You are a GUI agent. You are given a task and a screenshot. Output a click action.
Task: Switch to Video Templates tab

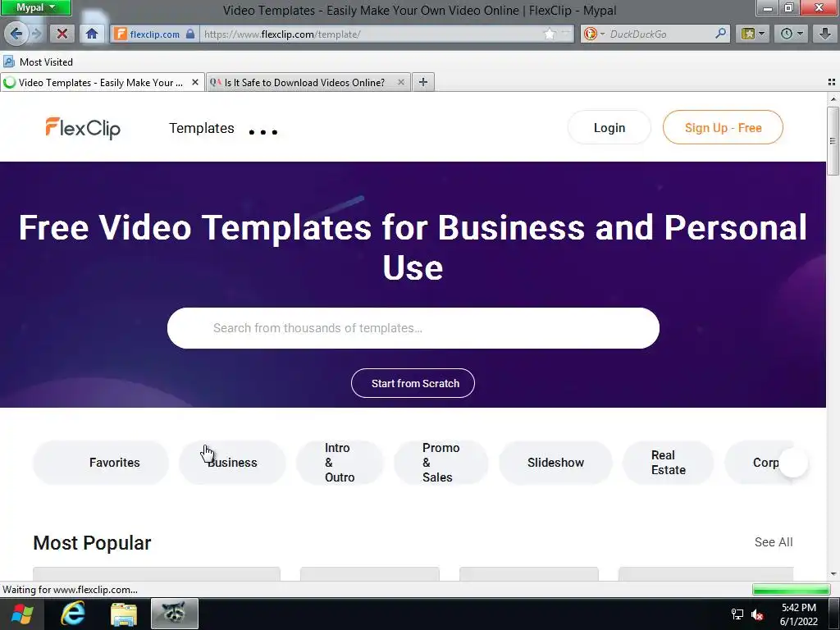pos(101,83)
